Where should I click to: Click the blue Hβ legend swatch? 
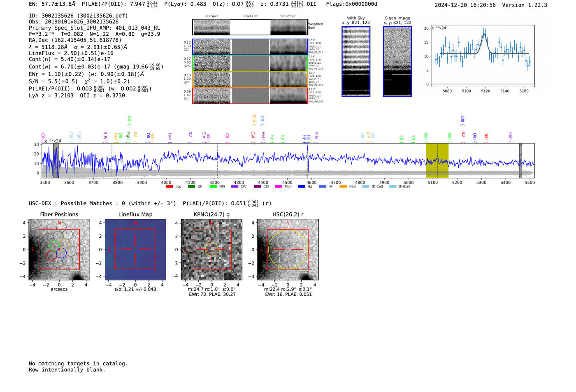click(302, 187)
